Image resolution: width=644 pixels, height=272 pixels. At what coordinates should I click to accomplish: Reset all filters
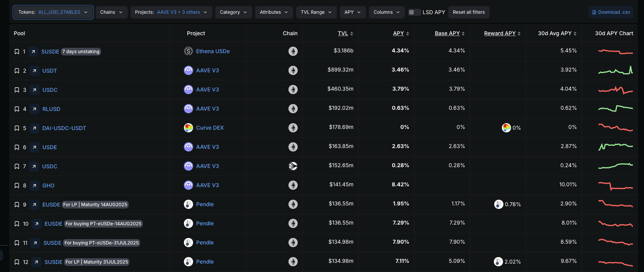click(469, 12)
